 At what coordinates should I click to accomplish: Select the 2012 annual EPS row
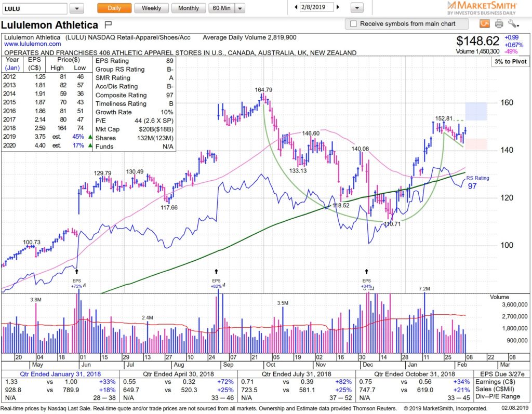coord(47,77)
